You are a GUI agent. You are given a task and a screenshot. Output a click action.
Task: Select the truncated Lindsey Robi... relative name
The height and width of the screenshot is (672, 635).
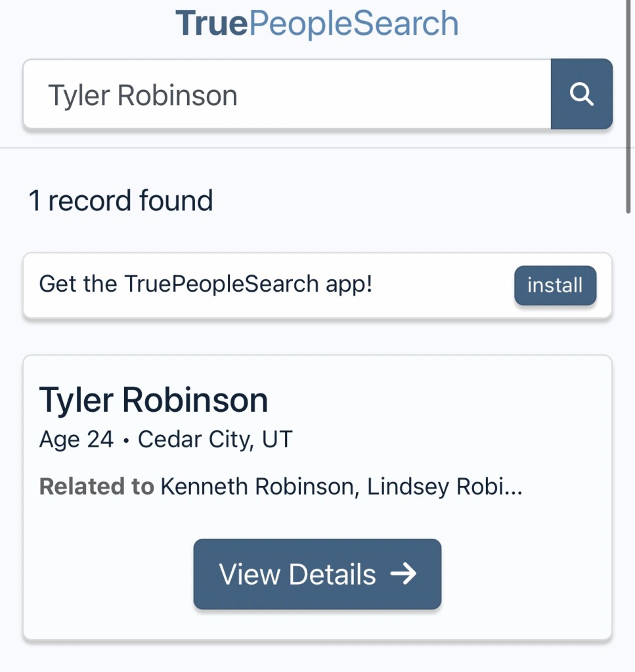point(445,487)
